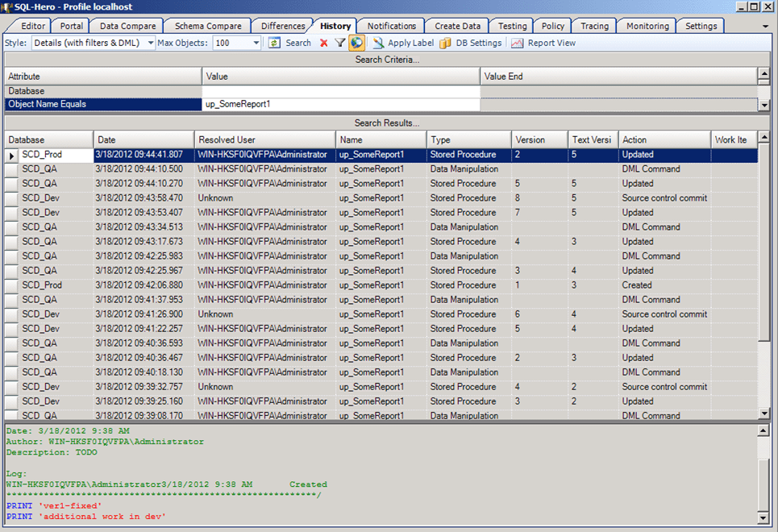The image size is (778, 532).
Task: Open DB Settings via the database icon
Action: pyautogui.click(x=446, y=42)
